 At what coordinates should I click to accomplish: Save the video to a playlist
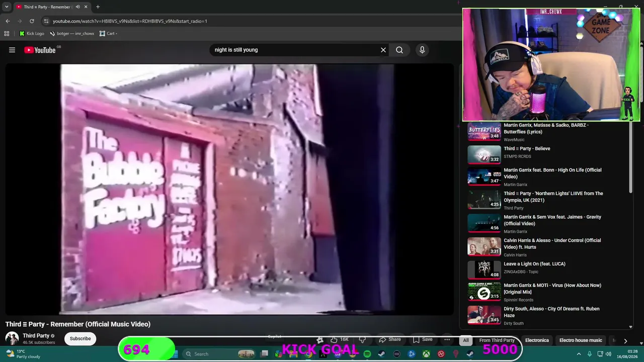(423, 339)
